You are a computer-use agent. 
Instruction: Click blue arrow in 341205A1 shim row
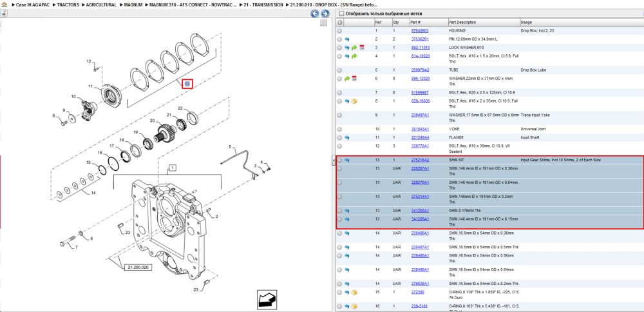click(x=347, y=211)
